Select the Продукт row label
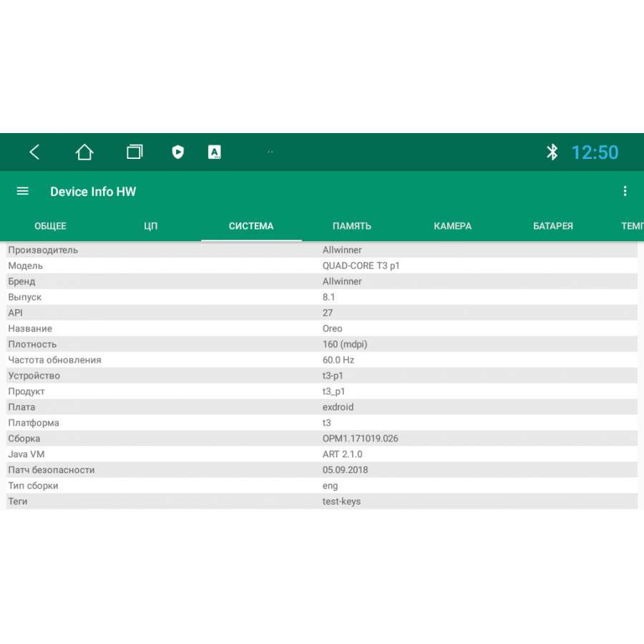 [26, 391]
